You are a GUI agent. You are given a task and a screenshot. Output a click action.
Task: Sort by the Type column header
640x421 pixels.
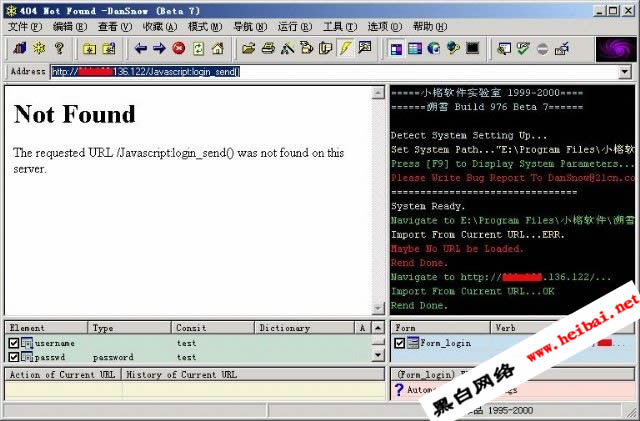pos(129,327)
